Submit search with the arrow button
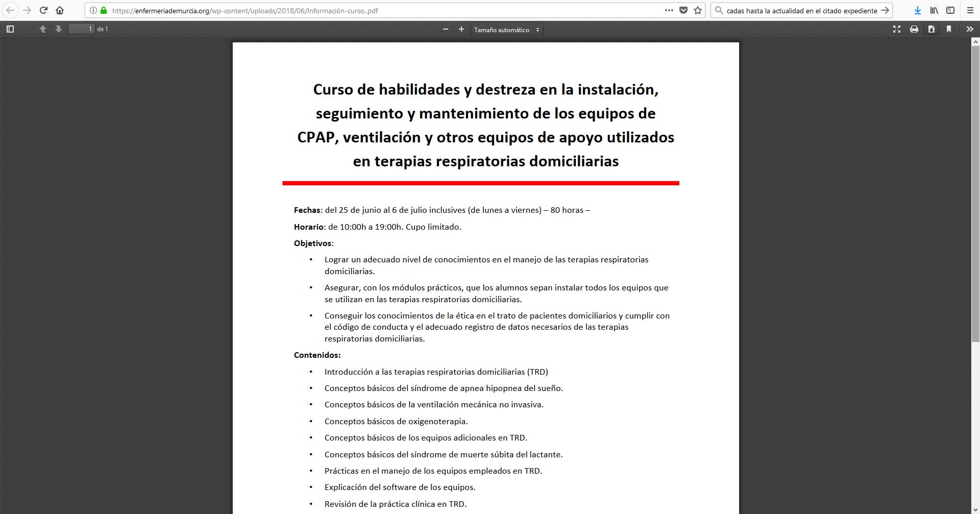The height and width of the screenshot is (514, 980). pyautogui.click(x=885, y=10)
